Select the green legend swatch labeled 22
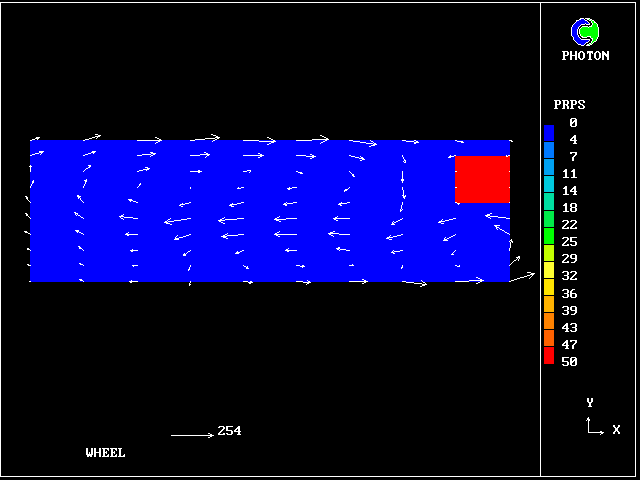This screenshot has height=480, width=640. (x=549, y=224)
